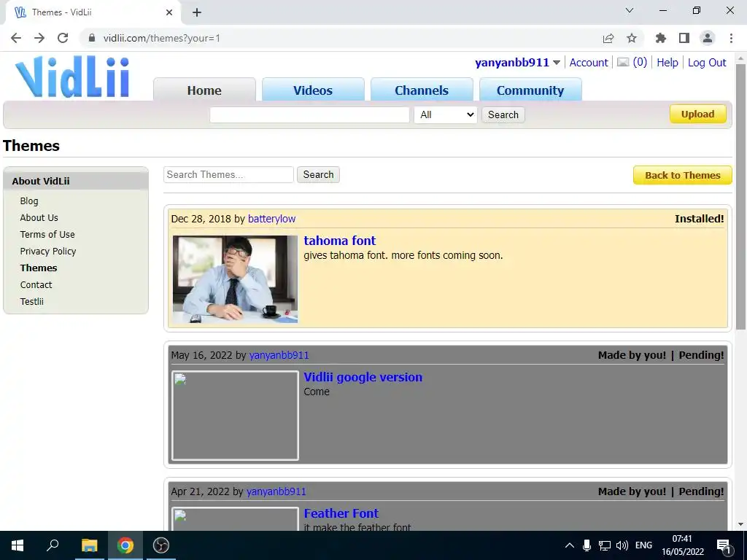The height and width of the screenshot is (560, 747).
Task: Click the yellow Upload button
Action: (x=698, y=114)
